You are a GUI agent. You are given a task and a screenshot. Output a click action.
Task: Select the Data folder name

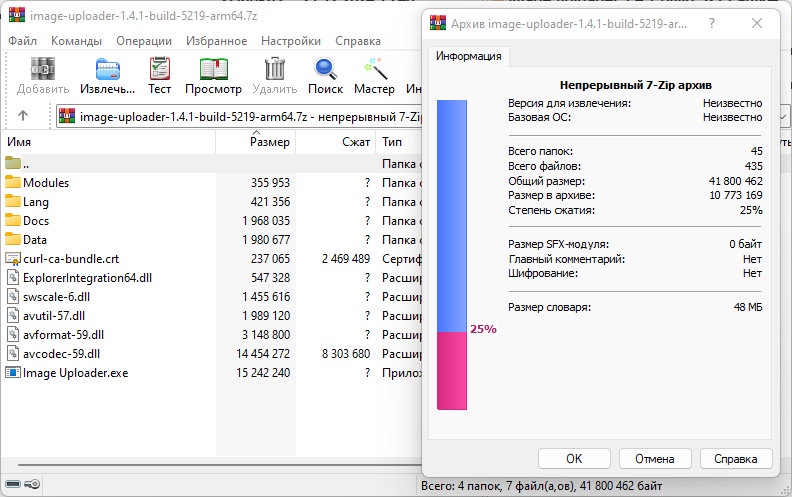35,239
